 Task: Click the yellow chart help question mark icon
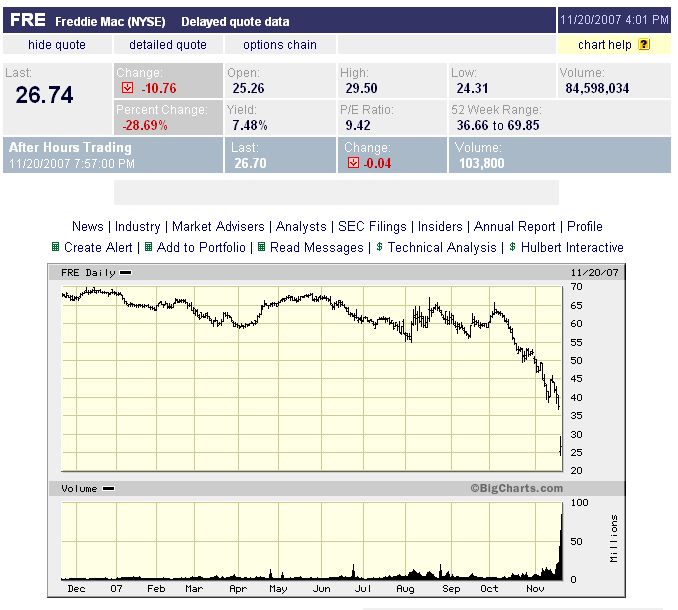644,45
